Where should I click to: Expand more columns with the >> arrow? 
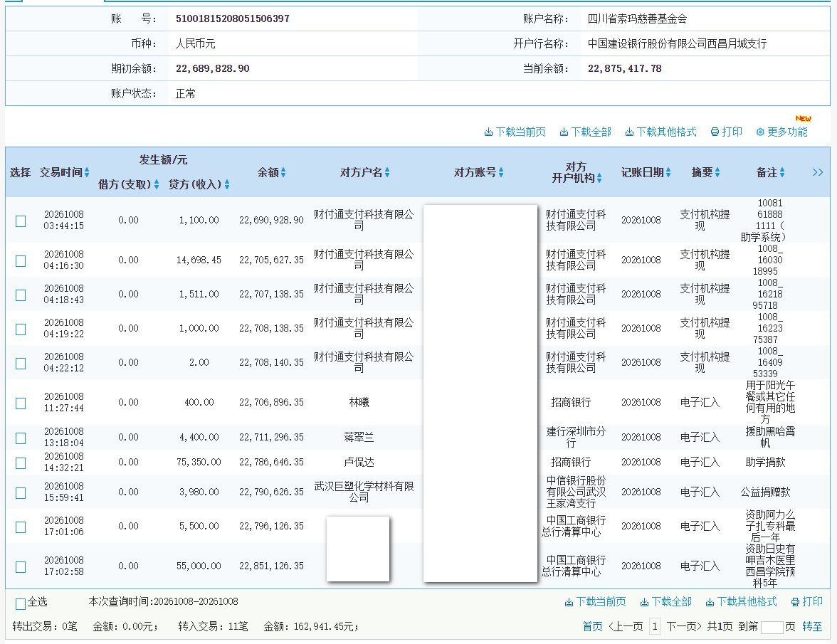818,172
